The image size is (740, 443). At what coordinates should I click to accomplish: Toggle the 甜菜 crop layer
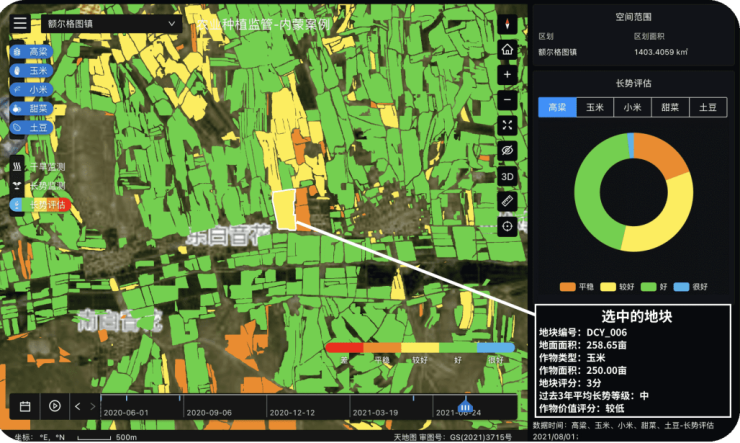pos(31,109)
